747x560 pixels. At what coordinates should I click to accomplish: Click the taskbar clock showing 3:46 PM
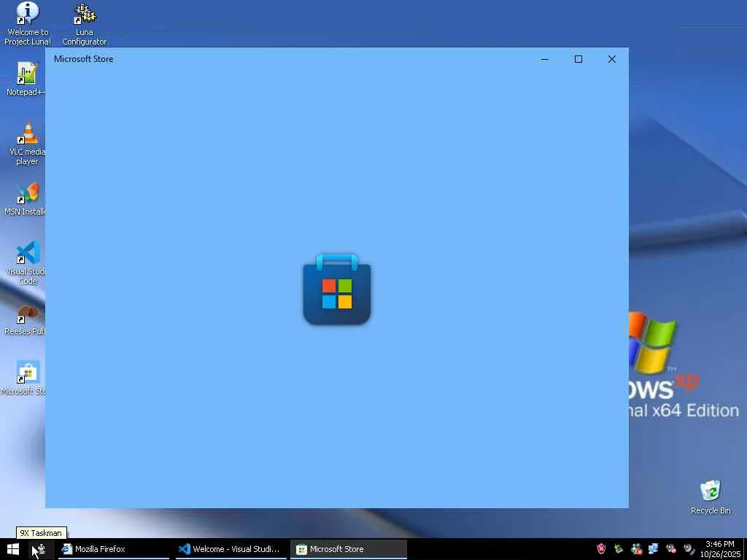720,549
